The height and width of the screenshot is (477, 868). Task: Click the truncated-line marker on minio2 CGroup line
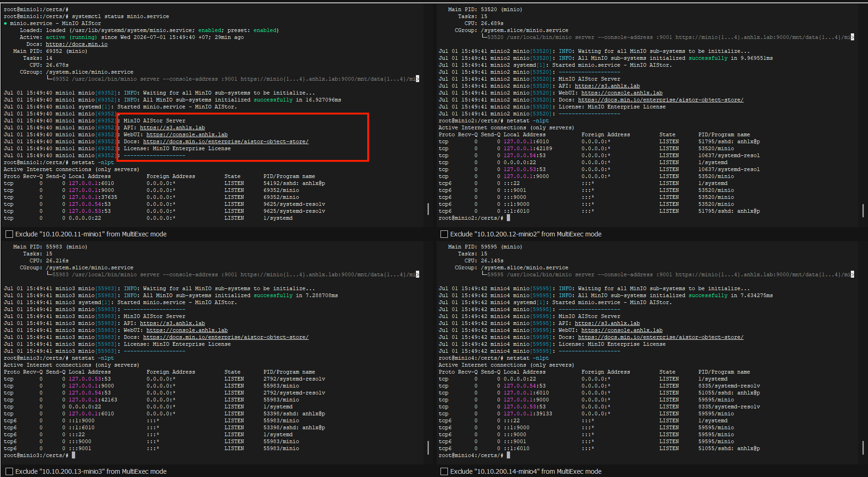click(x=852, y=38)
